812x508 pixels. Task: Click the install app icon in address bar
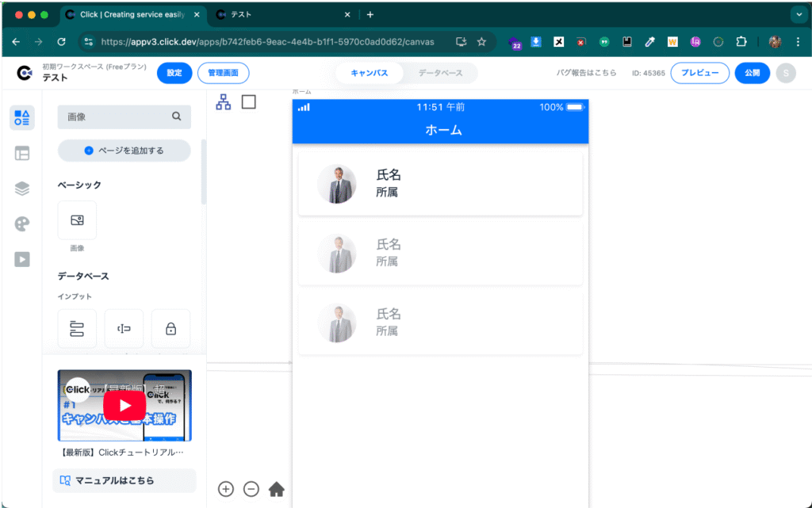pyautogui.click(x=461, y=42)
